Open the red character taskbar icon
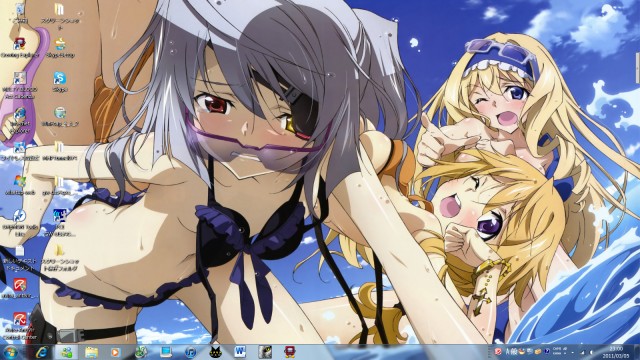Viewport: 640px width, 360px height. pyautogui.click(x=290, y=352)
